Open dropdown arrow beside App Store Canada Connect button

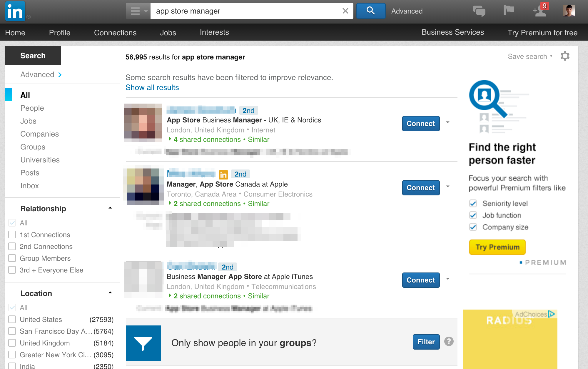coord(448,187)
